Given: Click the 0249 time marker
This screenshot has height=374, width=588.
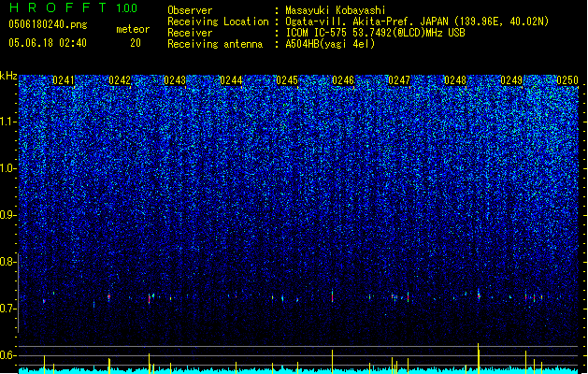Looking at the screenshot, I should (x=511, y=80).
